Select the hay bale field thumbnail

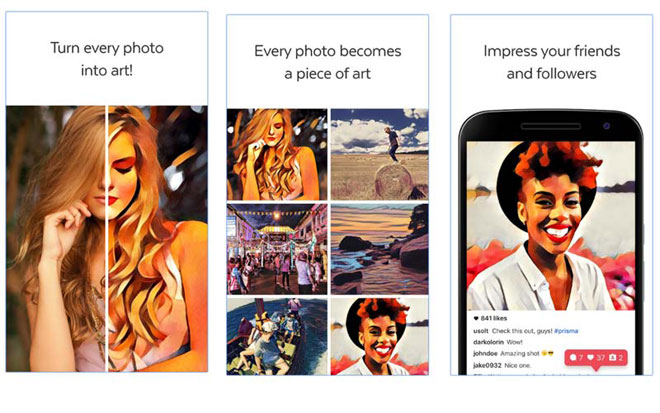379,154
